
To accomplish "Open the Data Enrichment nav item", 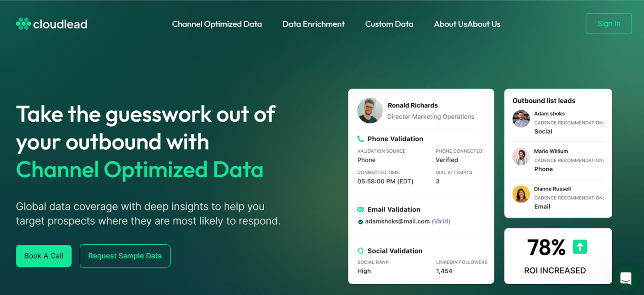I will [313, 24].
